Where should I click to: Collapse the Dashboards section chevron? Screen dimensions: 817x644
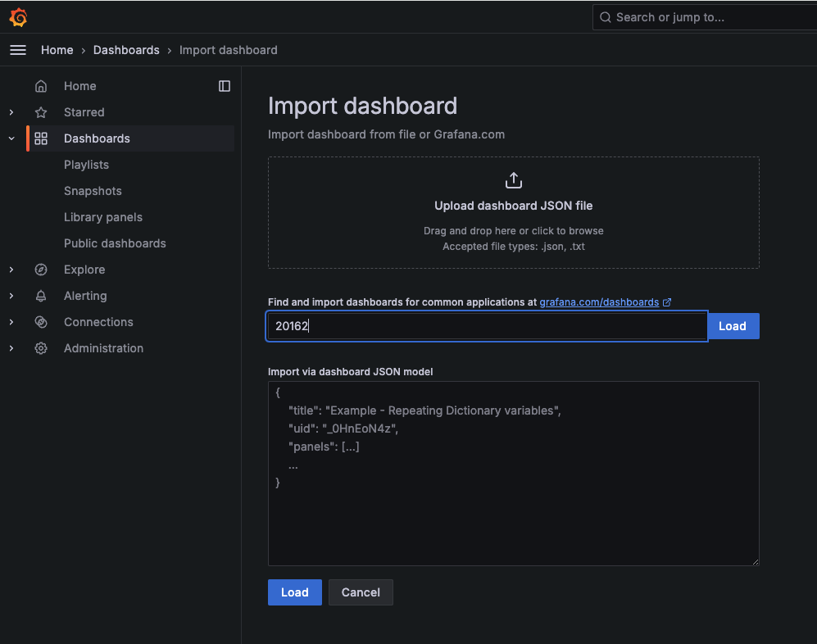(x=11, y=138)
